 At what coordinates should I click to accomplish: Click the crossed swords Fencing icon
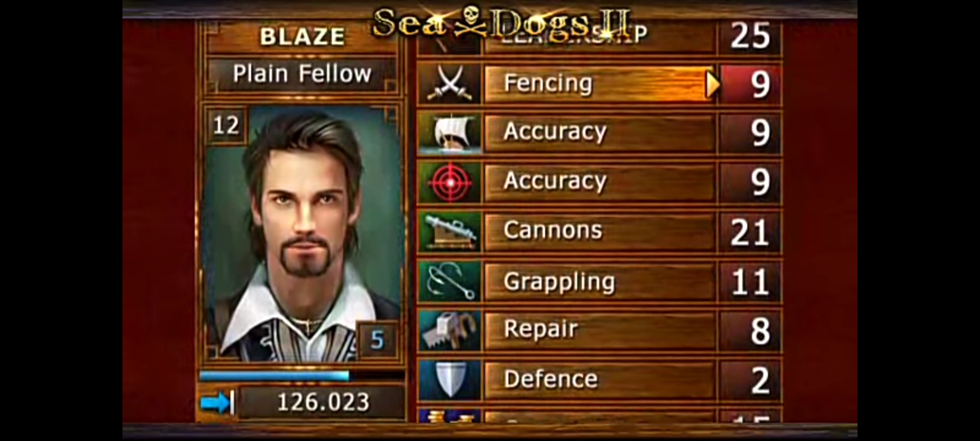pyautogui.click(x=450, y=83)
